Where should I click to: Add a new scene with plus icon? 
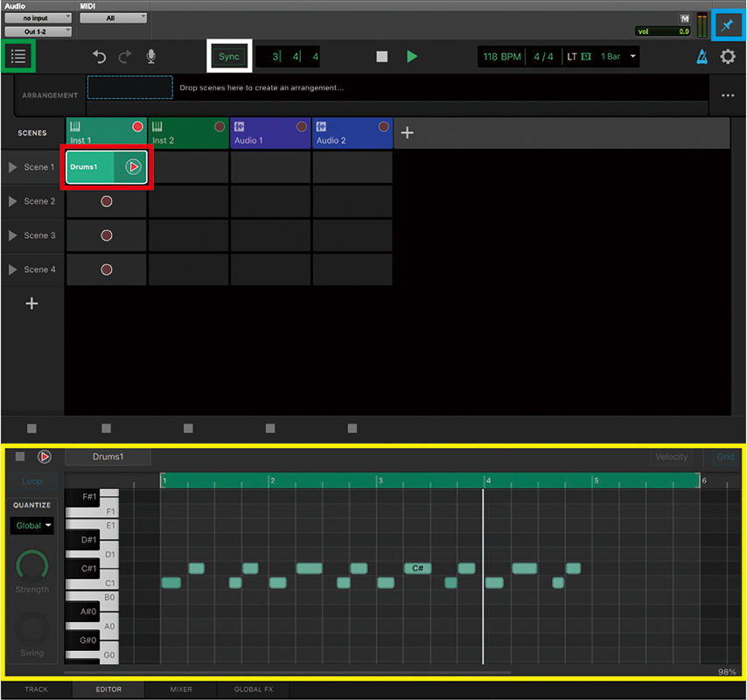pyautogui.click(x=31, y=303)
